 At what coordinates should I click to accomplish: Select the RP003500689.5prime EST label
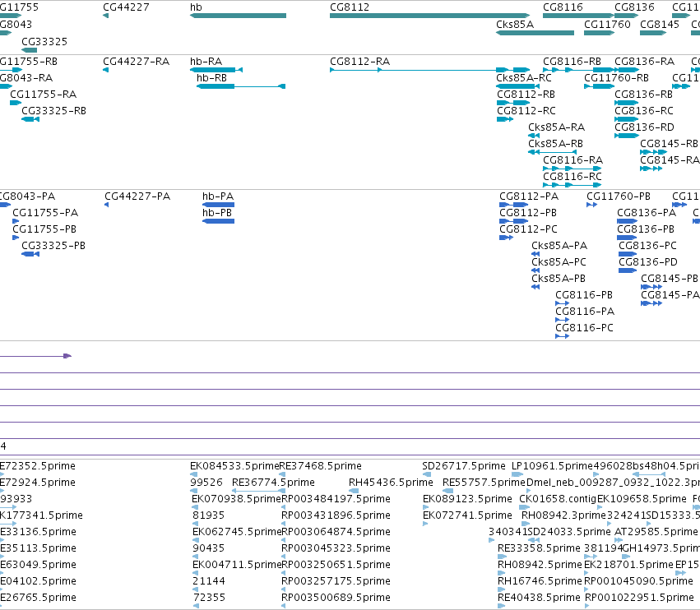(336, 598)
